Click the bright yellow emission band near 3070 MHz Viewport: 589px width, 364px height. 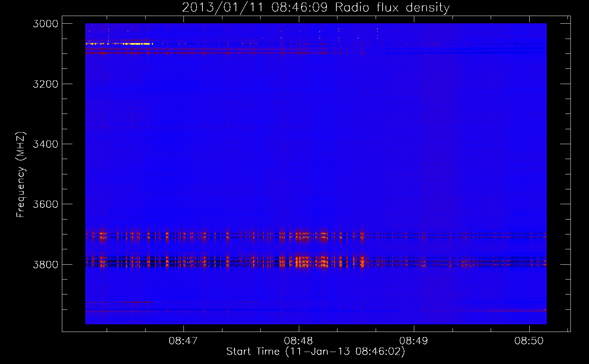tap(118, 44)
